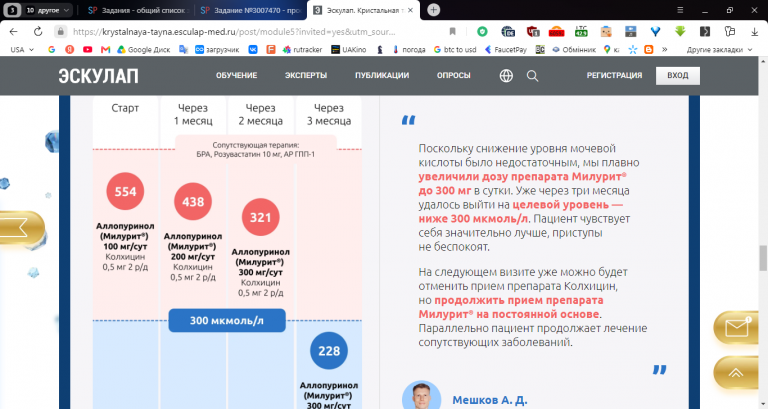The image size is (768, 409).
Task: Open the uBlock red shield extension
Action: point(532,31)
